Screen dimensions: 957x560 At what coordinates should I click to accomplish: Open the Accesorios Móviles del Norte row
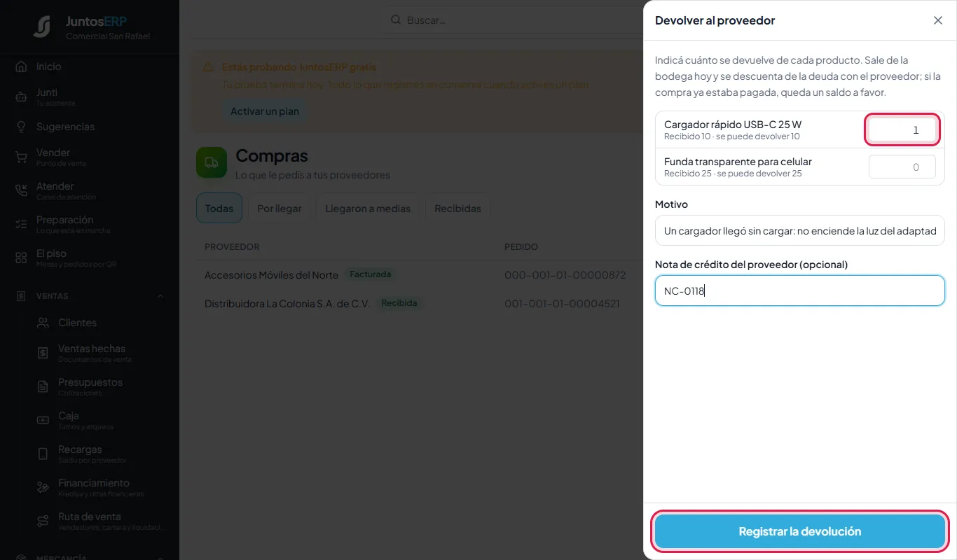(420, 275)
